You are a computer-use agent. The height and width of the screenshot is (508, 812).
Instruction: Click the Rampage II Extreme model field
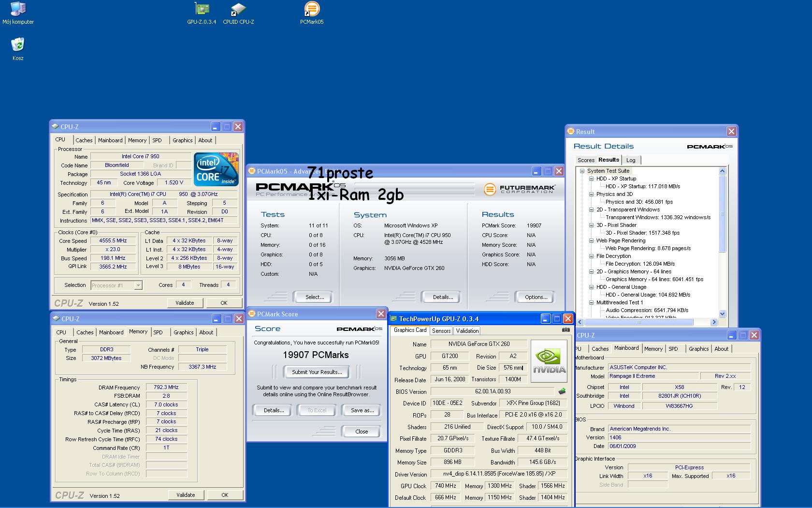[653, 376]
